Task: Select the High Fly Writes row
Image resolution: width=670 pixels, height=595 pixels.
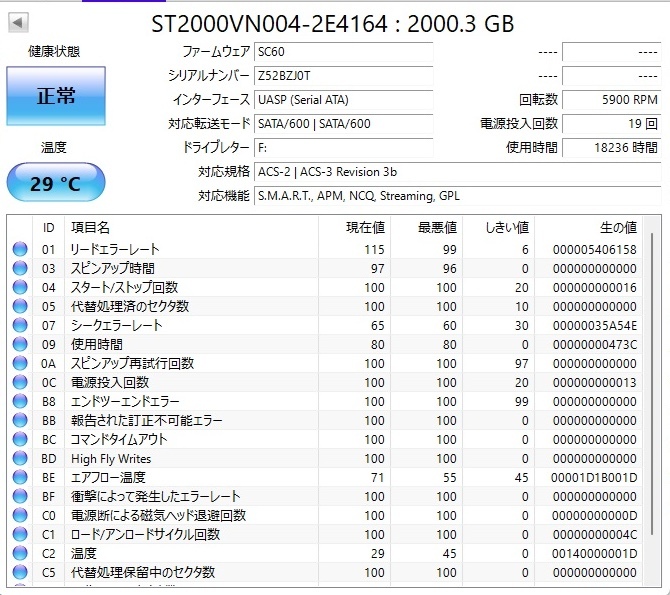Action: coord(325,458)
